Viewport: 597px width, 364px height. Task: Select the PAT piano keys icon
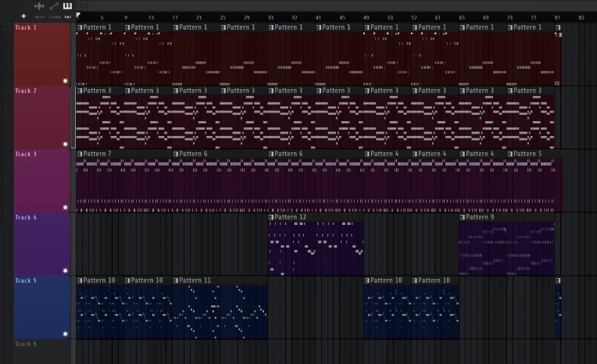coord(68,6)
